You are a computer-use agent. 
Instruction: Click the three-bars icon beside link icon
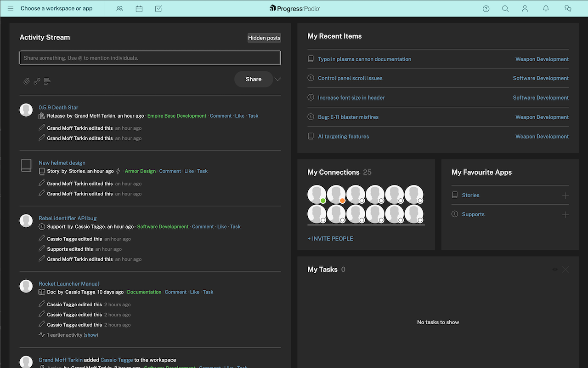coord(47,81)
